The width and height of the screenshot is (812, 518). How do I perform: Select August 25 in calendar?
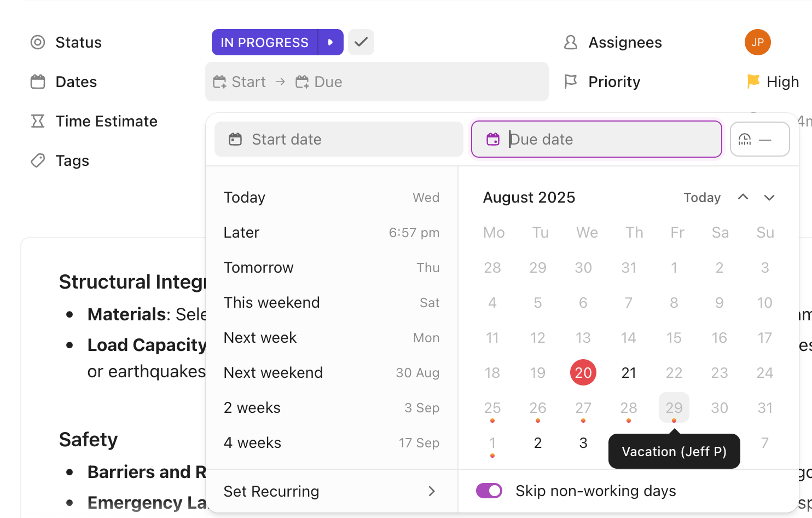pos(492,407)
